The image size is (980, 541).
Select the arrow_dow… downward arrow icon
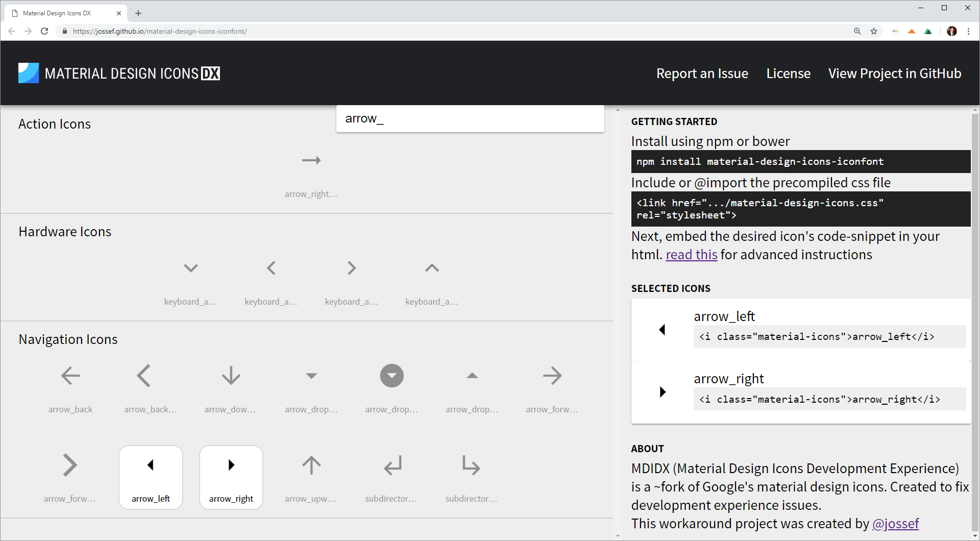pyautogui.click(x=231, y=376)
